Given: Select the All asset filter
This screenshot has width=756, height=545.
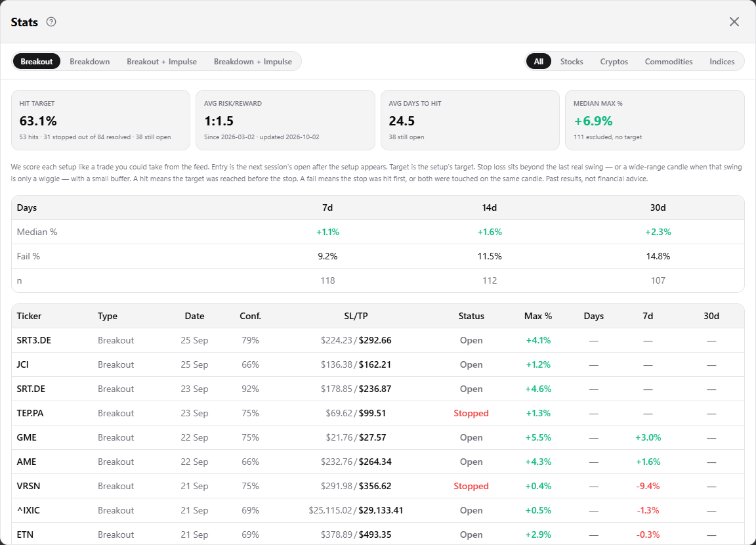Looking at the screenshot, I should coord(539,61).
